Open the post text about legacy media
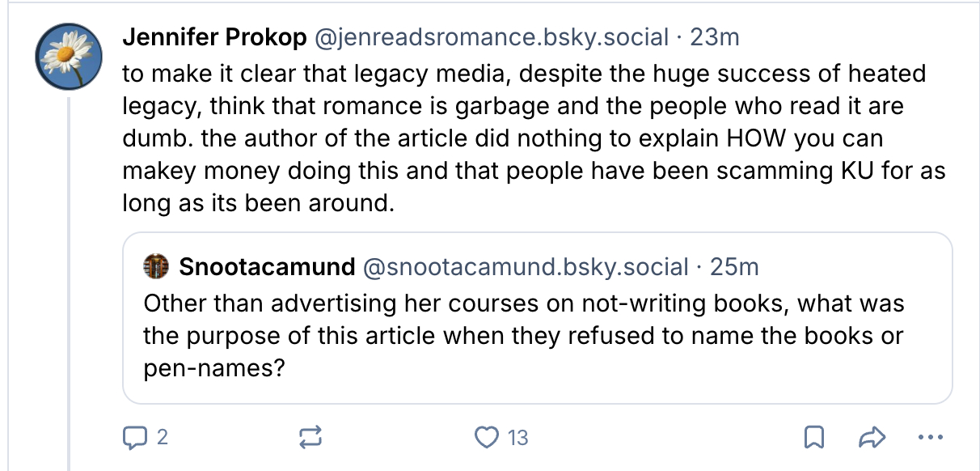The width and height of the screenshot is (980, 471). coord(526,138)
